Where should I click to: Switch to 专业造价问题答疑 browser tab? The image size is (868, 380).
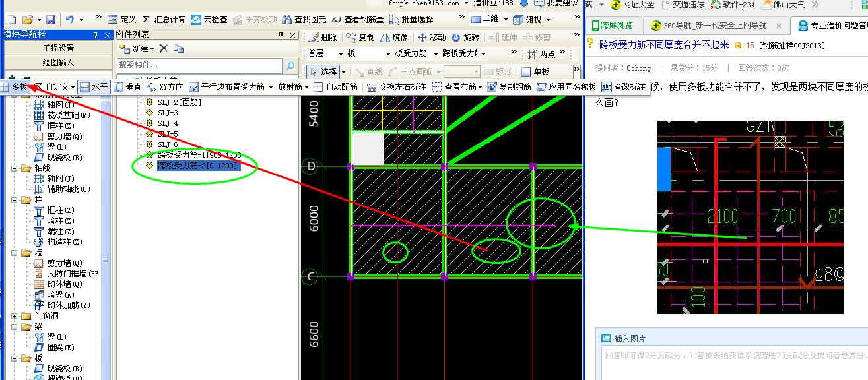(x=830, y=26)
